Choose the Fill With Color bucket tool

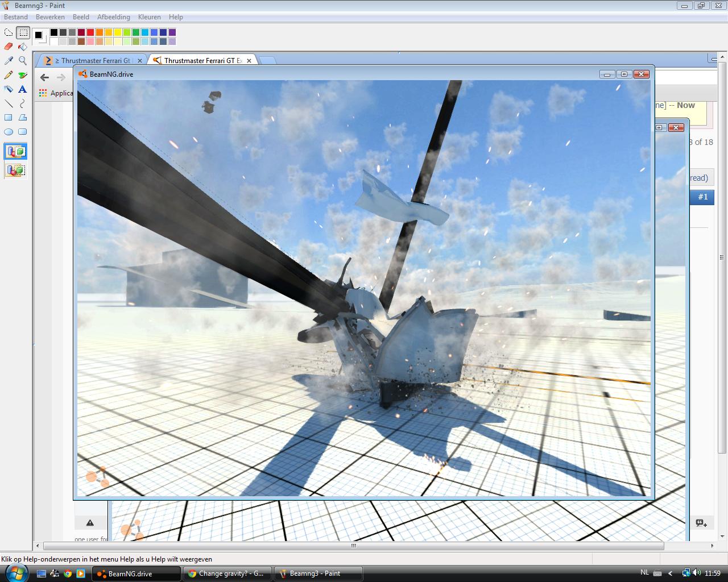tap(23, 47)
